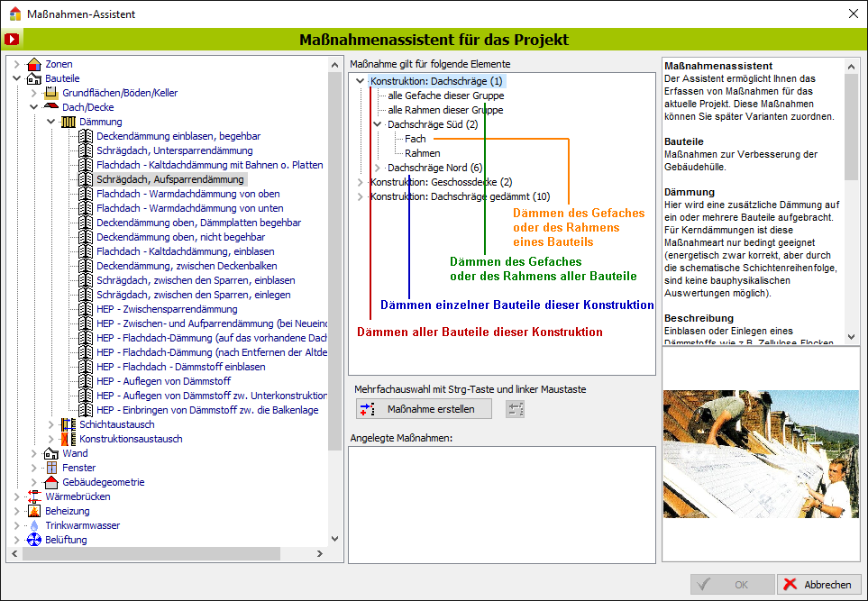The image size is (868, 601).
Task: Click icon beside Deckendämmung, zwischen Deckenbalken
Action: (86, 266)
